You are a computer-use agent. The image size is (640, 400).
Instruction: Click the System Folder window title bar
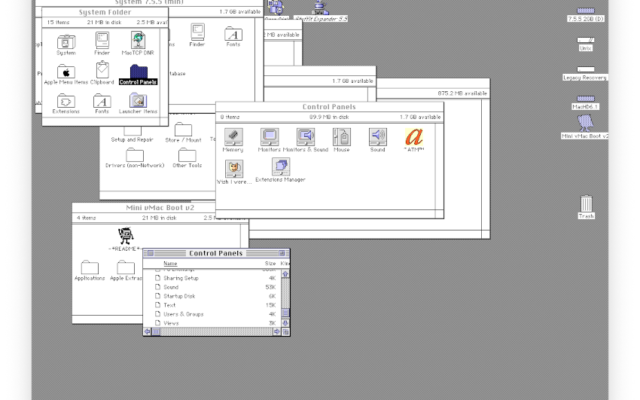coord(105,12)
